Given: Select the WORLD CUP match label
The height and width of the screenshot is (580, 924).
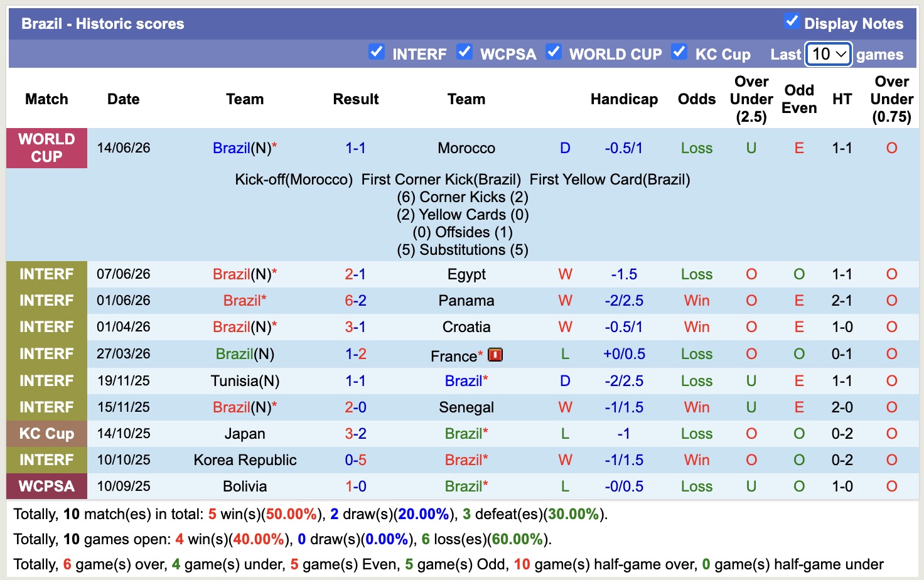Looking at the screenshot, I should click(46, 148).
